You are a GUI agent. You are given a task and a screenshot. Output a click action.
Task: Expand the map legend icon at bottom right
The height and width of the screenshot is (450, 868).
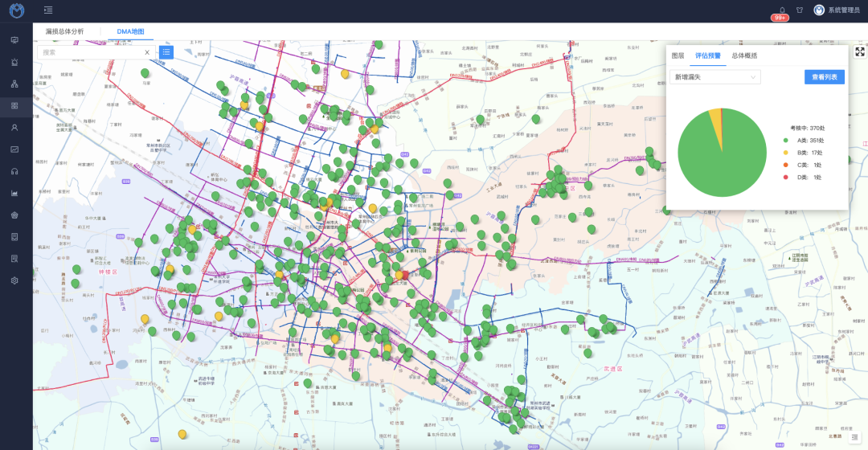(x=855, y=436)
